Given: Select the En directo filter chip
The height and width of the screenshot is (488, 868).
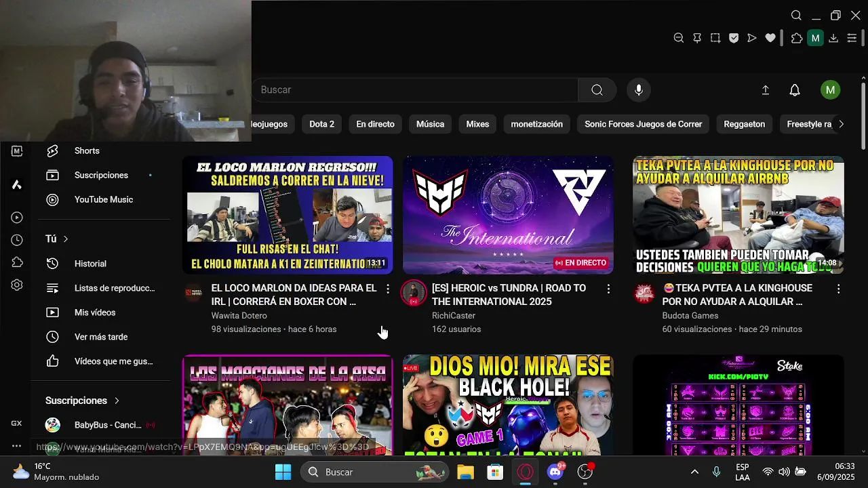Looking at the screenshot, I should [x=375, y=124].
